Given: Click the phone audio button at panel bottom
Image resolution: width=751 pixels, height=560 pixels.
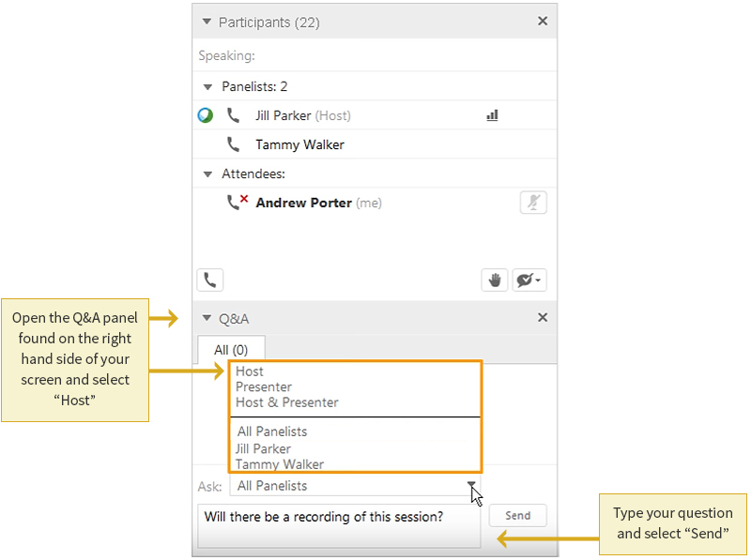Looking at the screenshot, I should coord(209,280).
